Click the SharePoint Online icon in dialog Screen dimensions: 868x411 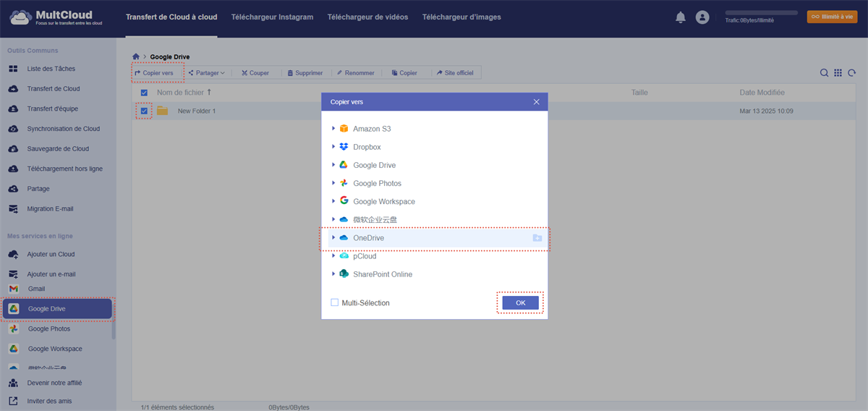point(344,274)
